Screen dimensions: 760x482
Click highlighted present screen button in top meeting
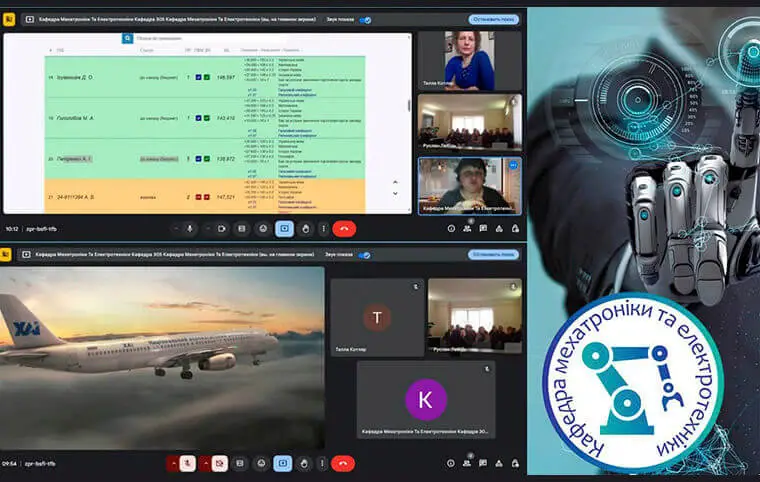[x=284, y=228]
